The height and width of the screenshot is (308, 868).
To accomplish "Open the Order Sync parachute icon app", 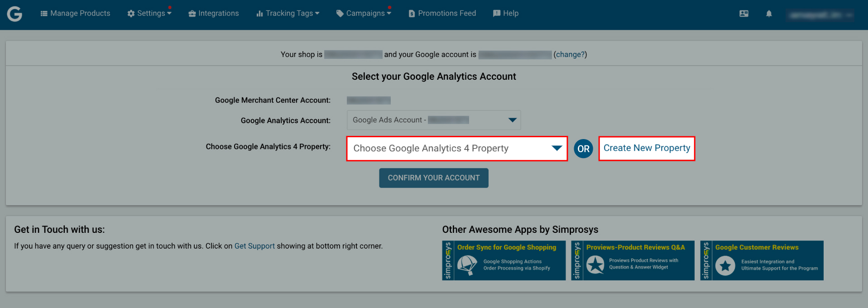I will click(504, 260).
